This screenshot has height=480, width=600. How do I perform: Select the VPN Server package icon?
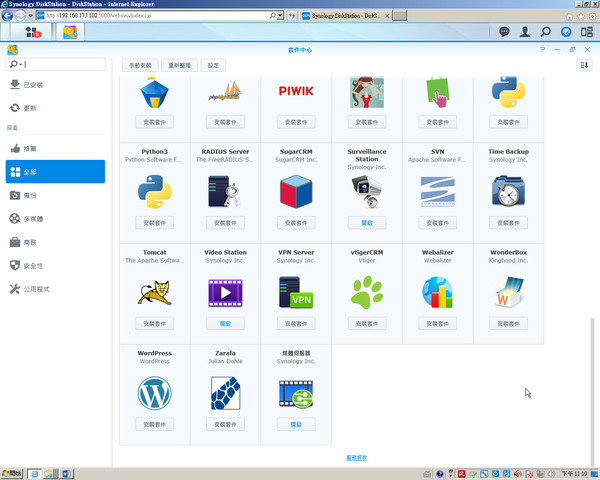(x=295, y=292)
